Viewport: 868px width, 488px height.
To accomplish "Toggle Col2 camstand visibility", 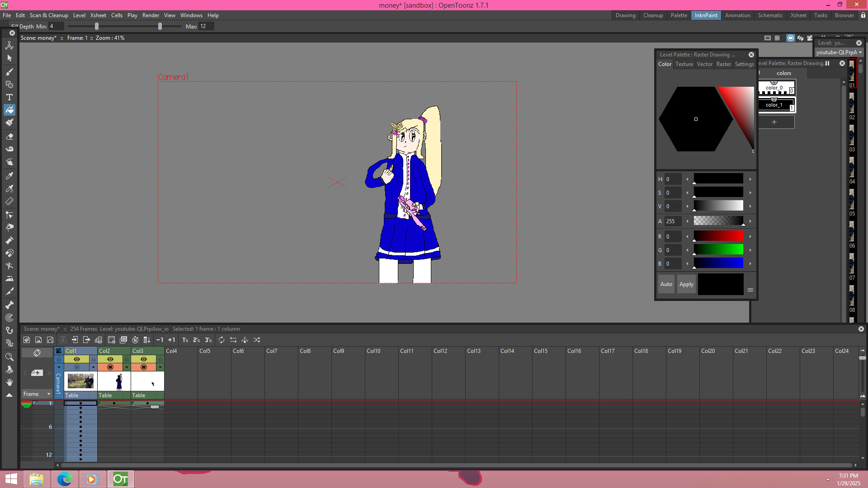I will click(110, 367).
